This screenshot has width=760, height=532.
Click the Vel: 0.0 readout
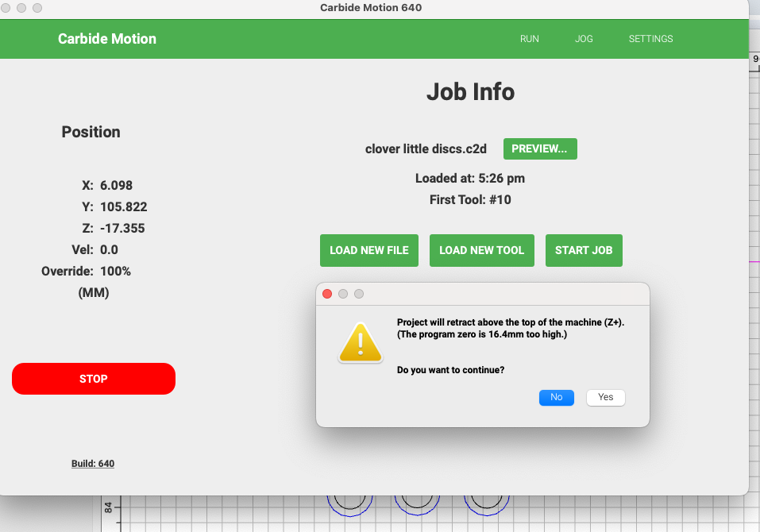[x=95, y=250]
